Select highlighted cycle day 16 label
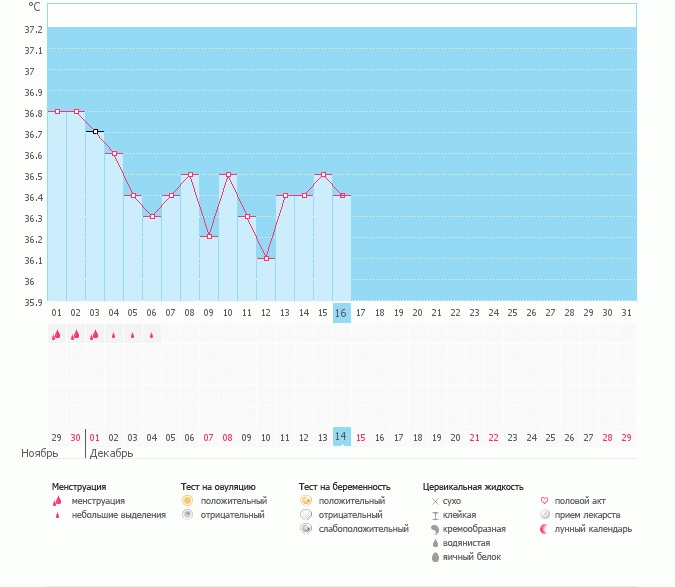The height and width of the screenshot is (587, 675). 342,312
